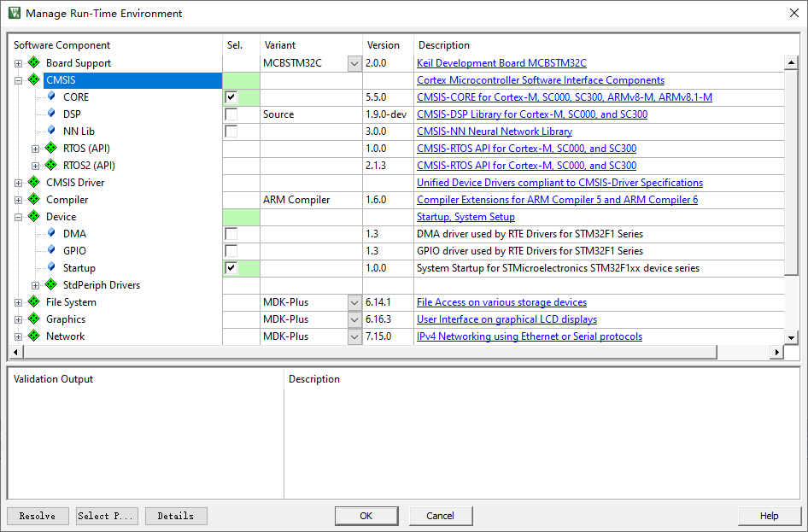Open the Unified Device Drivers link
This screenshot has height=532, width=808.
click(559, 182)
